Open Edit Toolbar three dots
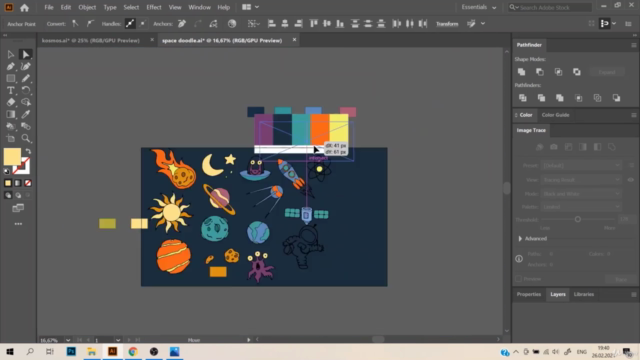The image size is (640, 360). coord(18,224)
